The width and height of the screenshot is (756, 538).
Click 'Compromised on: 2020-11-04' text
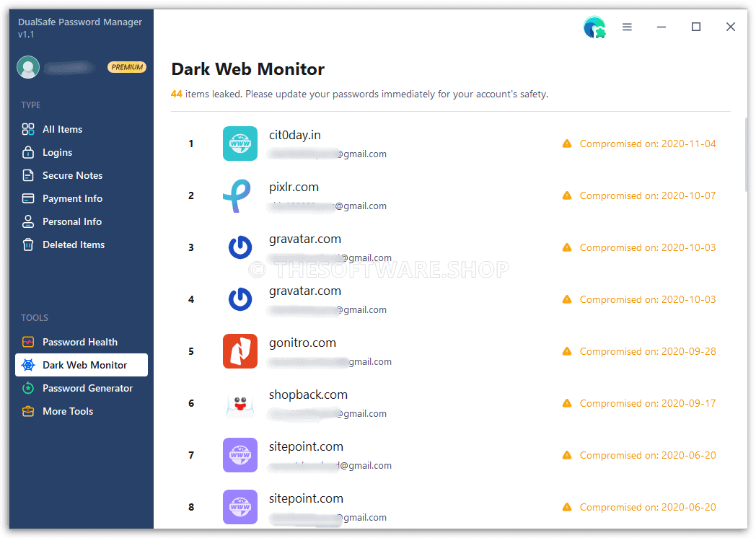[x=648, y=144]
